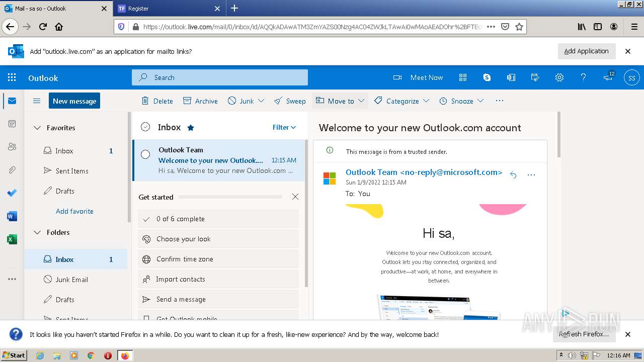Open Help question mark in header

(584, 77)
